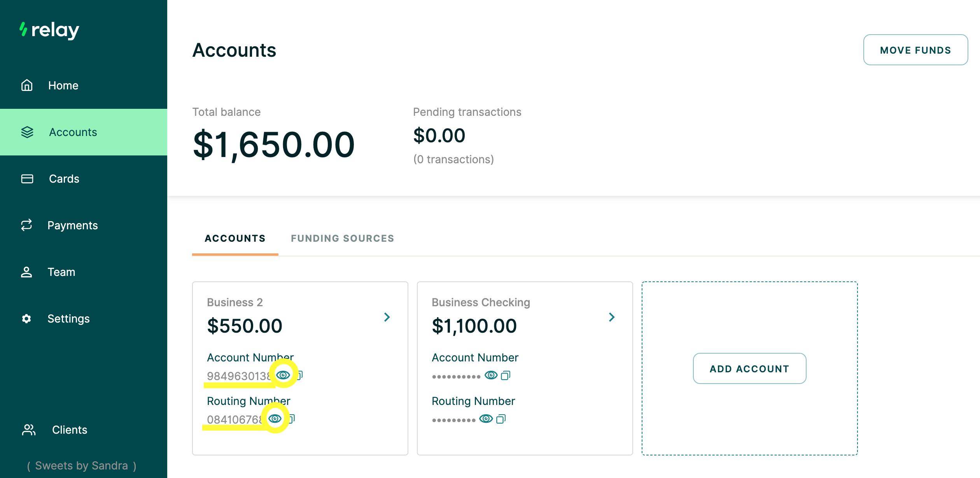Click the $1,650.00 total balance
The image size is (980, 478).
[274, 145]
